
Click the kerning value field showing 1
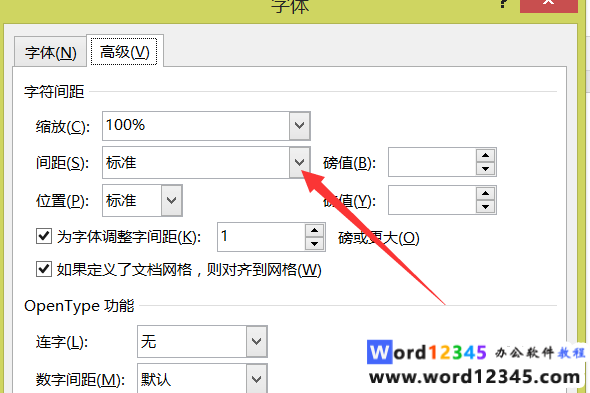click(262, 237)
